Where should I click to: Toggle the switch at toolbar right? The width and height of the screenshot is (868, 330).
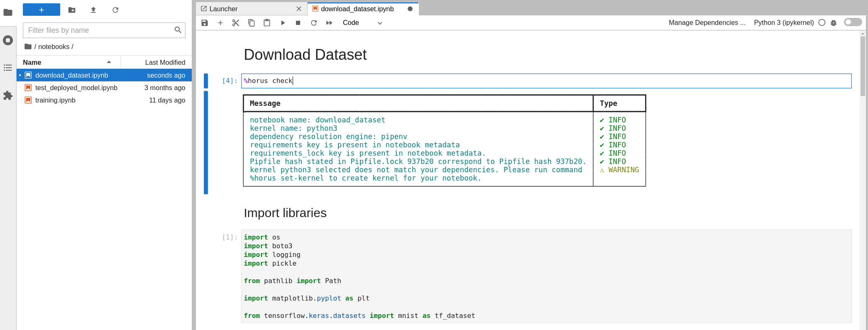[x=853, y=22]
